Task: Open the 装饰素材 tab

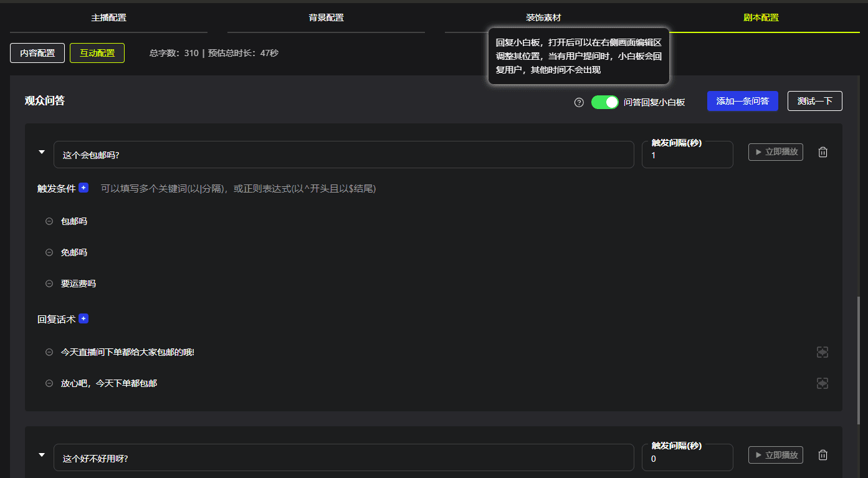Action: [x=543, y=17]
